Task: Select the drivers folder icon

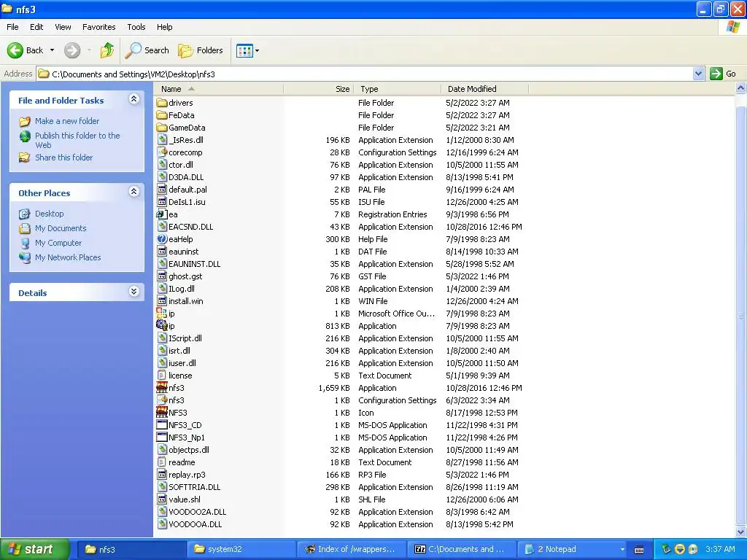Action: [x=162, y=102]
